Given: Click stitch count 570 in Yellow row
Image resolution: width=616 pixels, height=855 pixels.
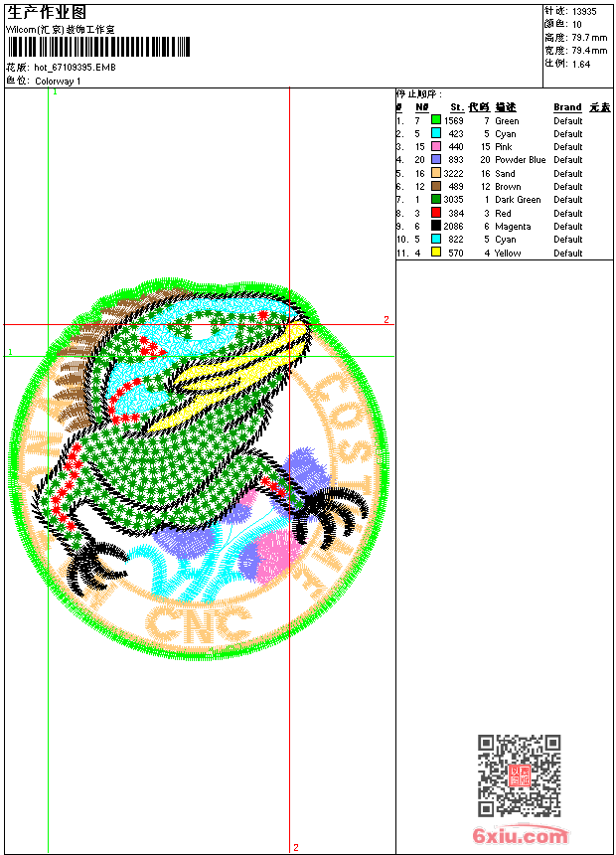Looking at the screenshot, I should pyautogui.click(x=456, y=253).
